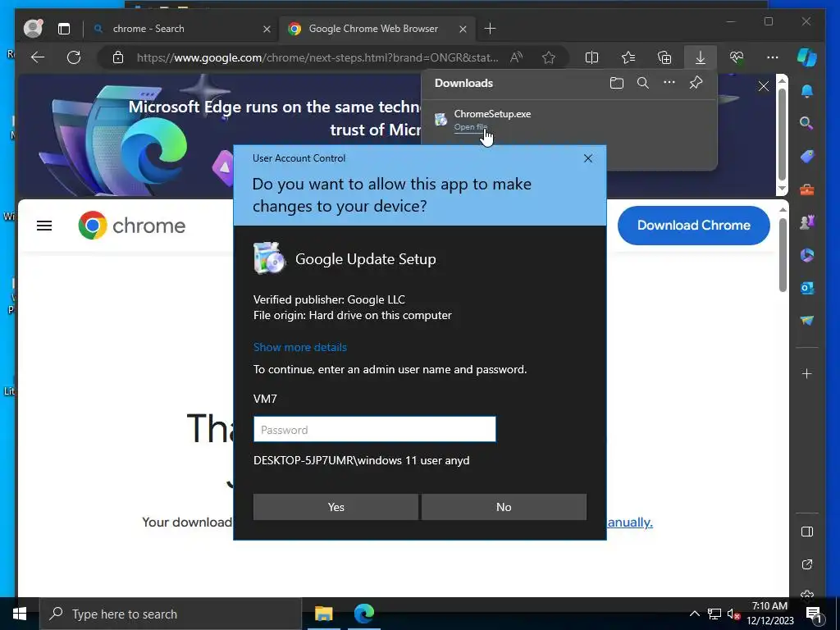This screenshot has width=840, height=630.
Task: Click Yes in User Account Control
Action: (x=336, y=507)
